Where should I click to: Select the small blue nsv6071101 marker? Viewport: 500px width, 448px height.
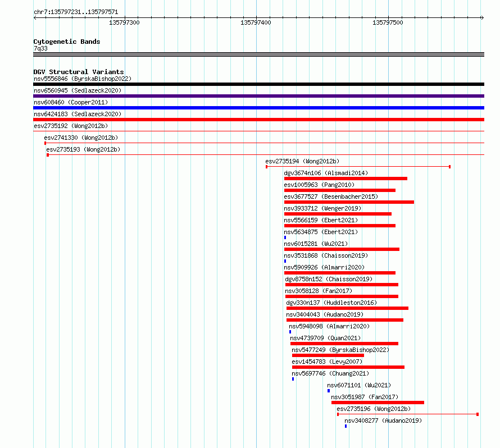(329, 391)
